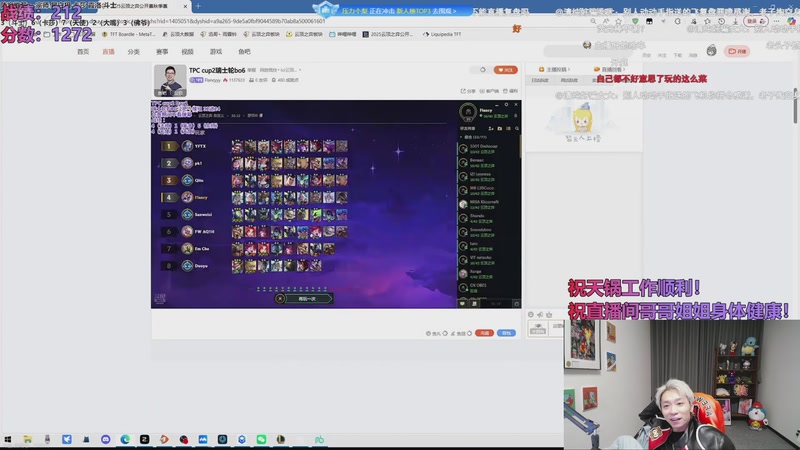This screenshot has width=800, height=450.
Task: Go to the 首页 nav item
Action: click(83, 52)
